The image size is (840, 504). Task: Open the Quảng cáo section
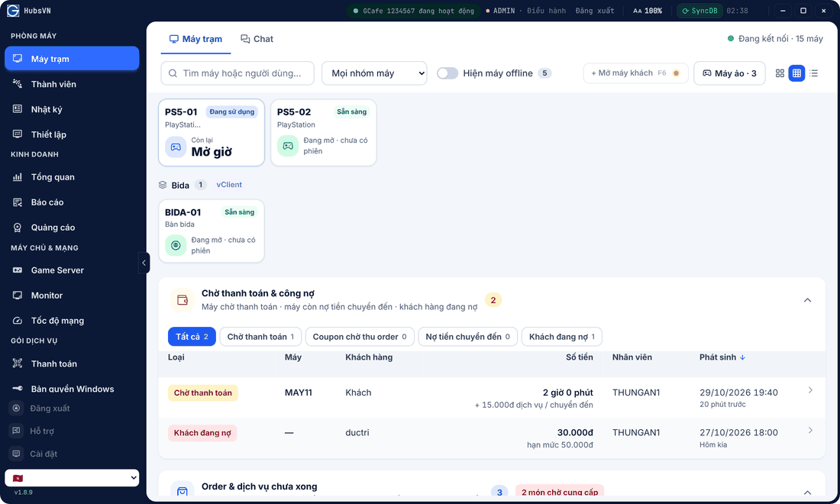click(72, 228)
